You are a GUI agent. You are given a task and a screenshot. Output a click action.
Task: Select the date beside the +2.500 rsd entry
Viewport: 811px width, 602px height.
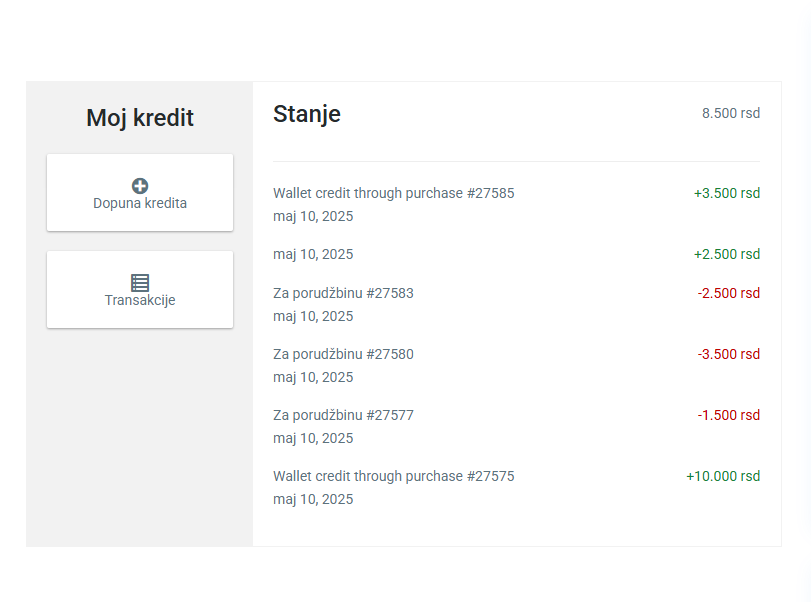pos(313,254)
